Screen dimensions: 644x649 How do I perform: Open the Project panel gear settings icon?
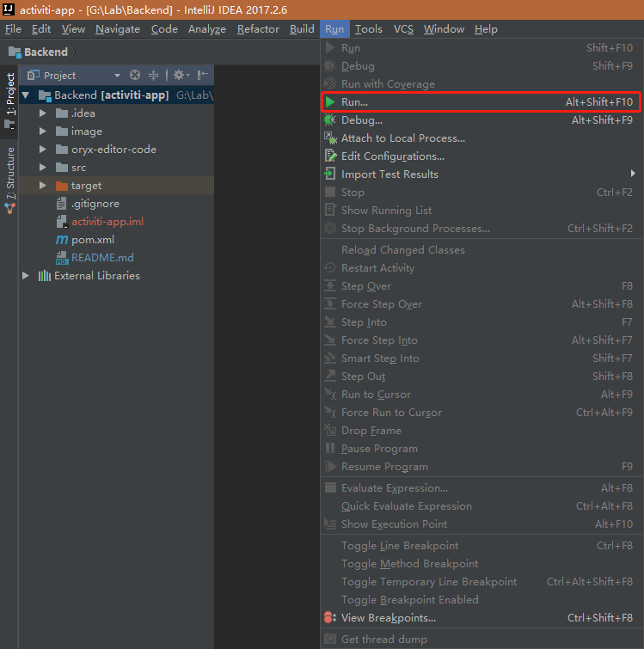pyautogui.click(x=181, y=75)
